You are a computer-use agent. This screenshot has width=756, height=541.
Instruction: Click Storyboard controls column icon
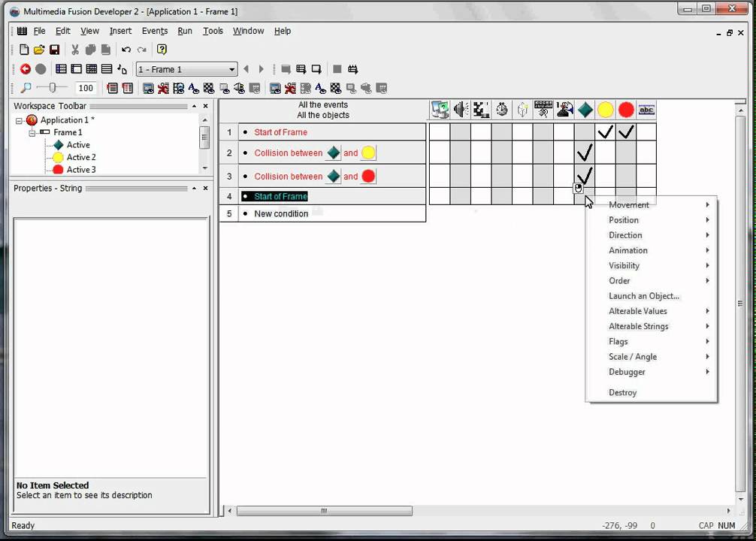[x=481, y=110]
